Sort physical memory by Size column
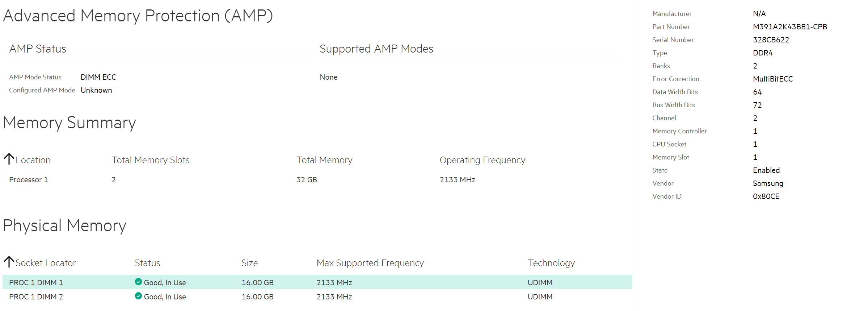This screenshot has width=868, height=311. 250,263
